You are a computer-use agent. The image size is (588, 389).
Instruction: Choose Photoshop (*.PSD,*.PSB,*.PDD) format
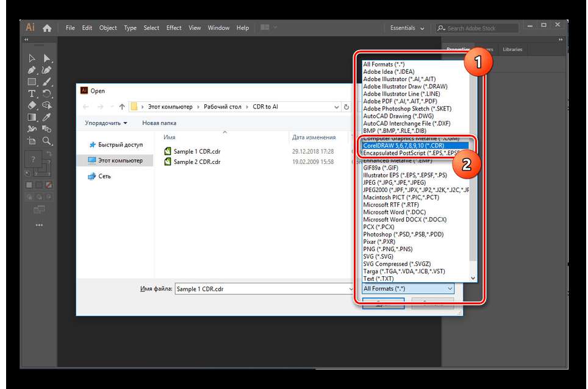point(415,234)
